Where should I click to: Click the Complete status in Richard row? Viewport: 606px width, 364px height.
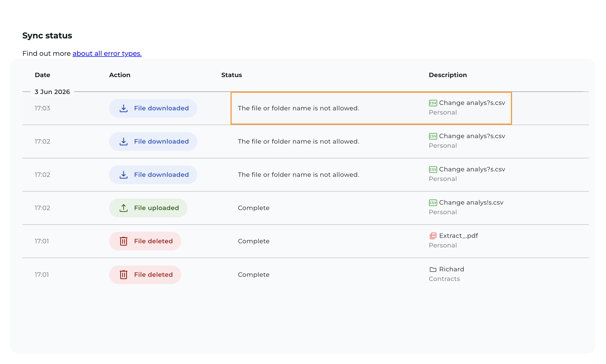254,275
